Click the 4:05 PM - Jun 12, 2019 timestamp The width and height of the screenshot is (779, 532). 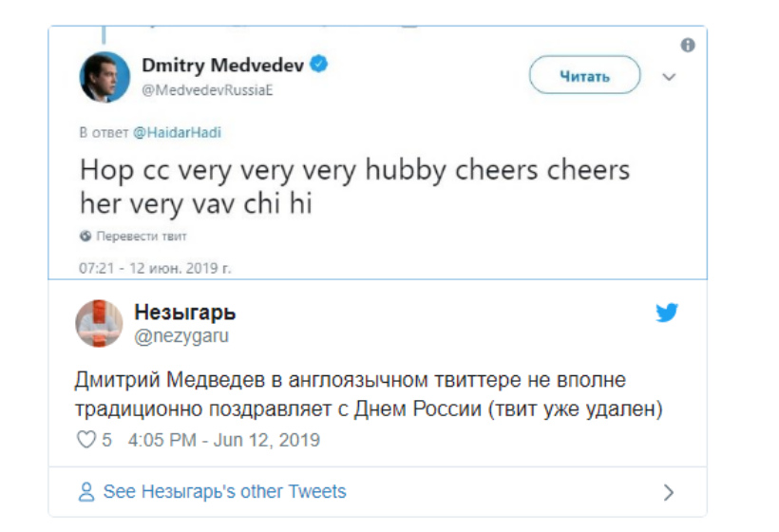pos(223,440)
